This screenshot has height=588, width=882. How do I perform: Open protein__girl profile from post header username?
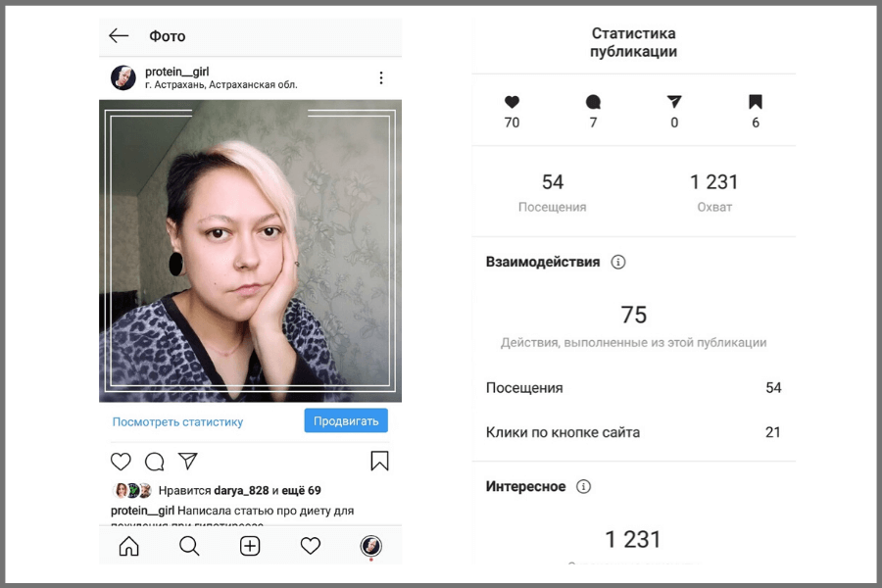click(x=176, y=72)
